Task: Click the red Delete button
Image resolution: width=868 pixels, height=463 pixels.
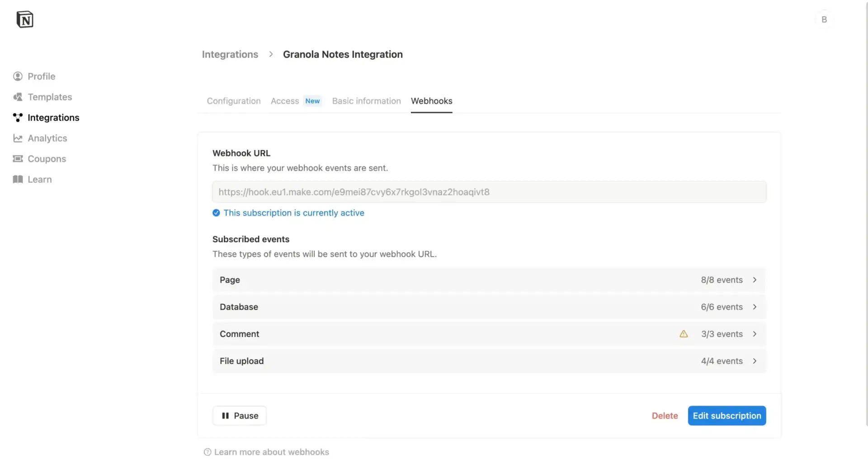Action: [665, 416]
